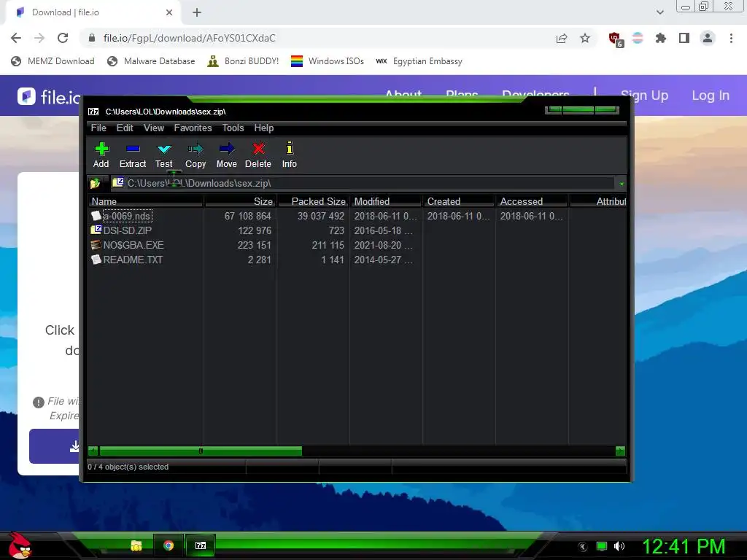Click the 12:41 PM taskbar clock
Screen dimensions: 747x560
[684, 546]
